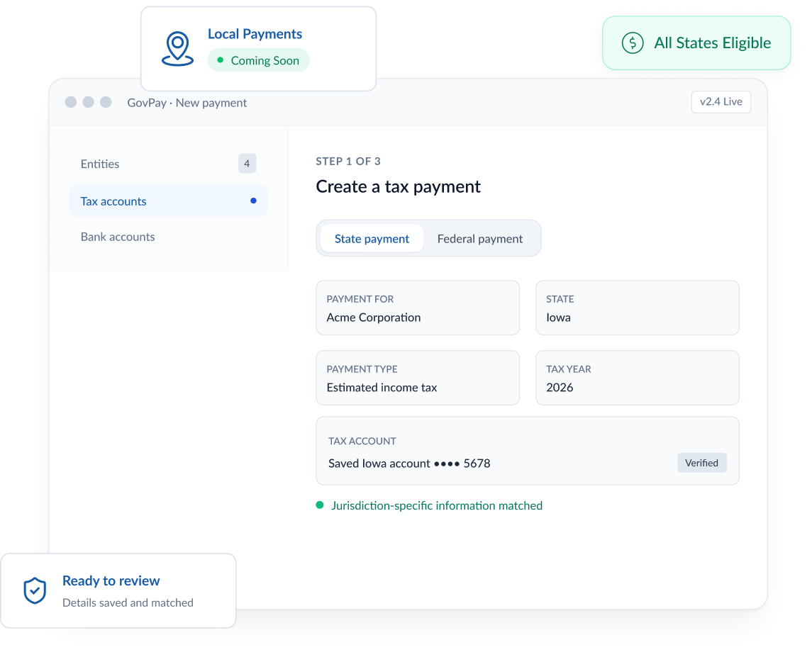Open the Tax Account field for Saved Iowa account
Screen dimensions: 812x657
click(527, 451)
